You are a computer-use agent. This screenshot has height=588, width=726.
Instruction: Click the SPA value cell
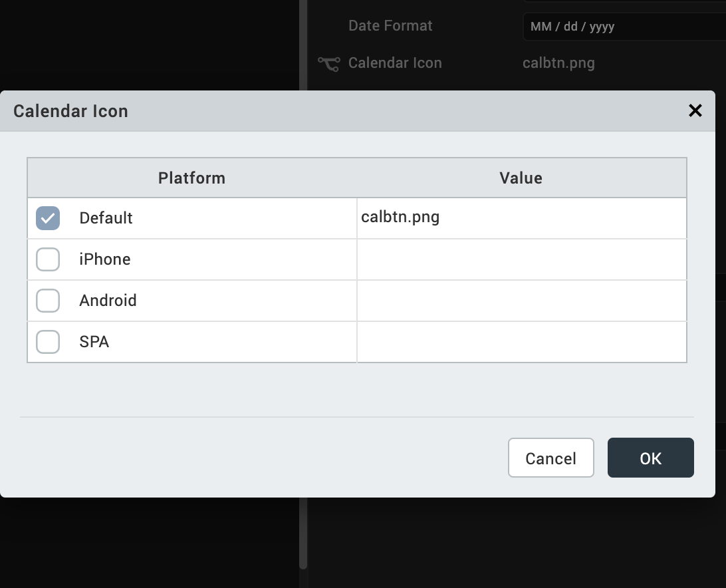coord(521,342)
